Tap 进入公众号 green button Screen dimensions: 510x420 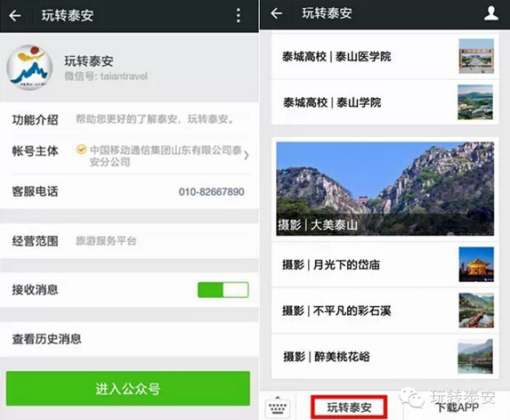[128, 389]
